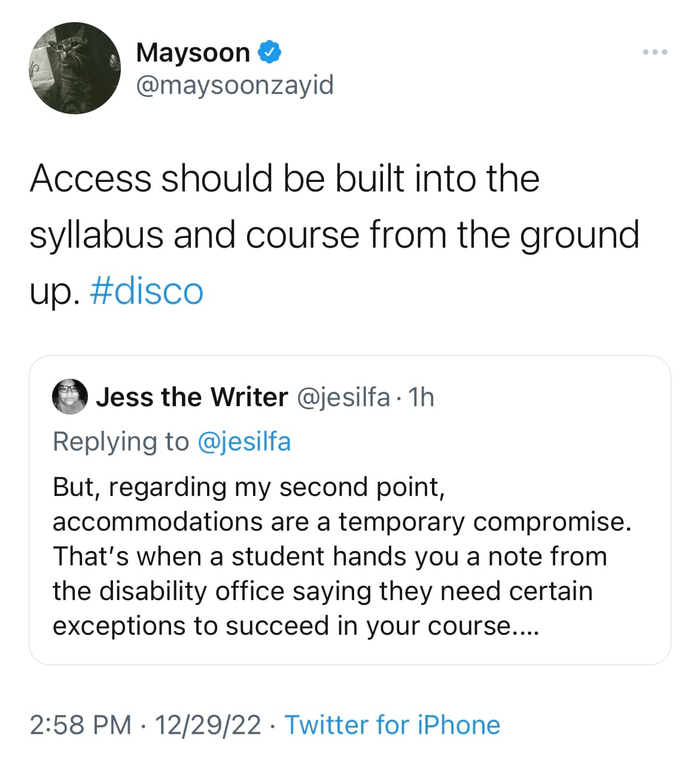Open the three-dot more options menu

(x=655, y=53)
